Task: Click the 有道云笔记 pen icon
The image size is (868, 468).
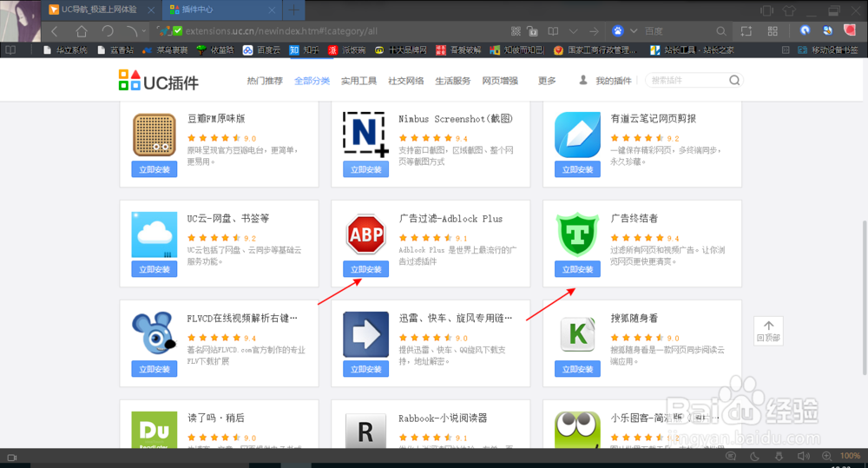Action: pos(577,135)
